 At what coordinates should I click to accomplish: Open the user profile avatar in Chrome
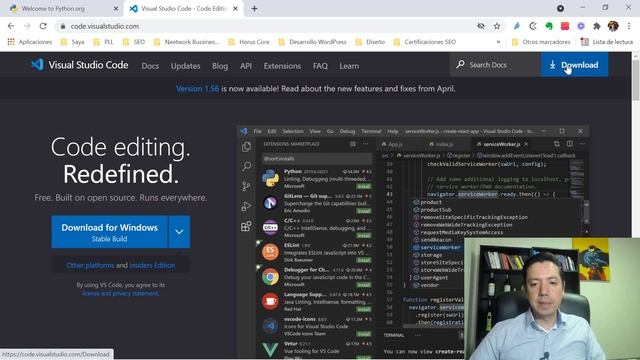tap(613, 26)
